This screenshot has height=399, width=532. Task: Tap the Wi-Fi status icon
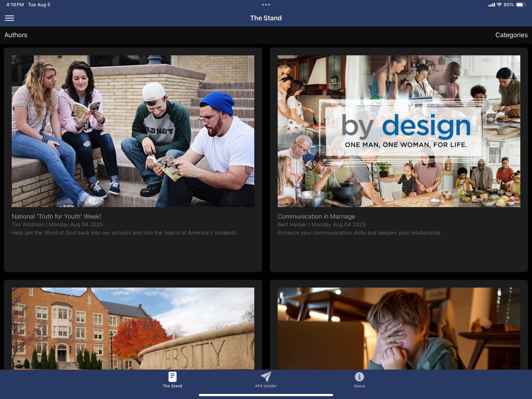coord(499,4)
